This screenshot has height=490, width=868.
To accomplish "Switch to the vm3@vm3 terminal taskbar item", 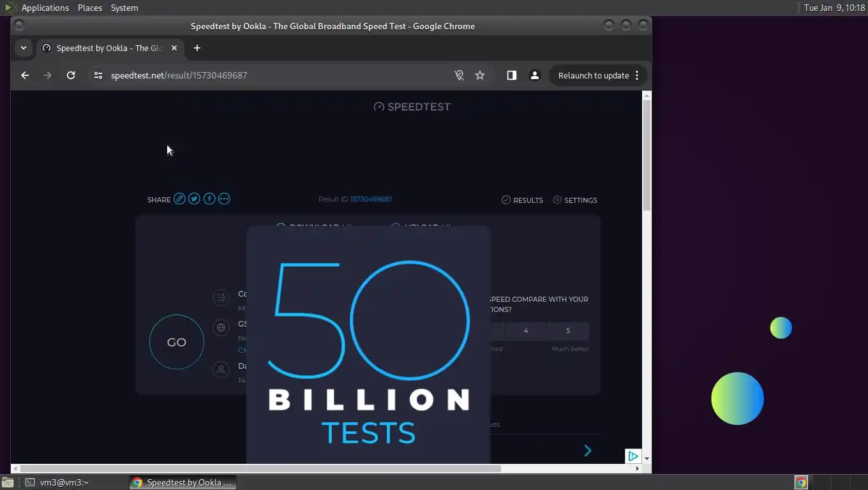I will click(74, 482).
